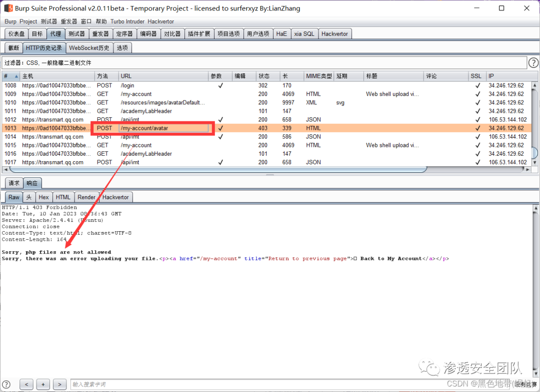Open the 截断 proxy sub-tab

click(14, 48)
